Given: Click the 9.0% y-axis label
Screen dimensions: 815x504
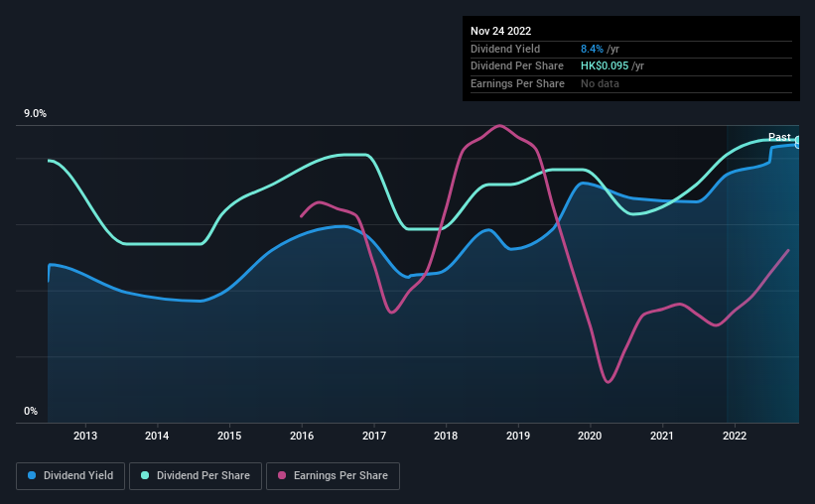Looking at the screenshot, I should 35,114.
